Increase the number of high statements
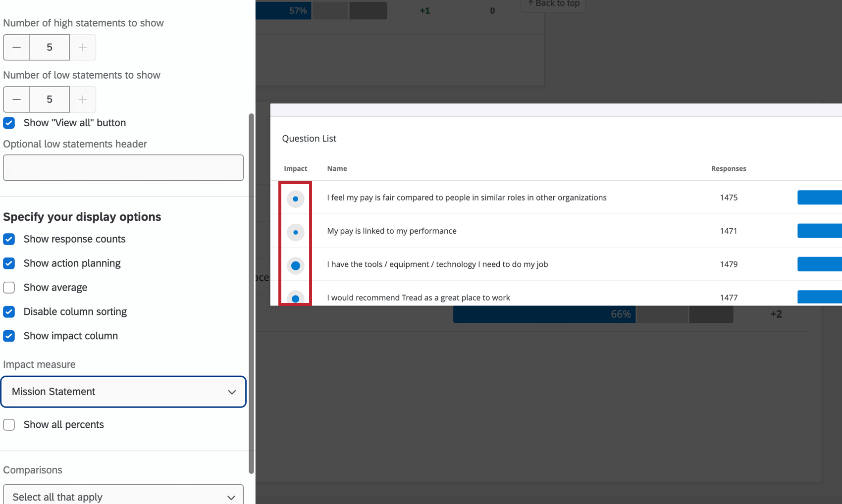This screenshot has height=504, width=842. point(82,47)
